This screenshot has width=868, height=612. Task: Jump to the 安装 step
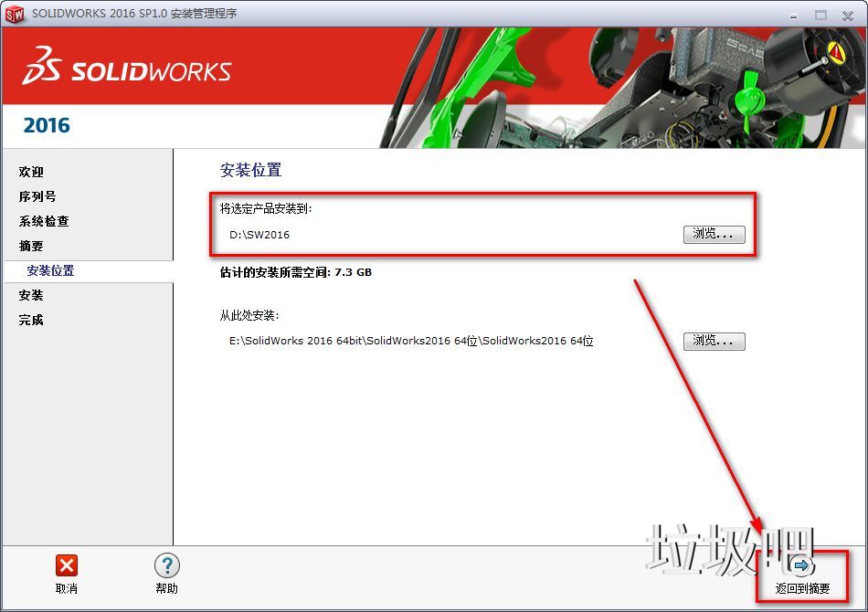31,295
